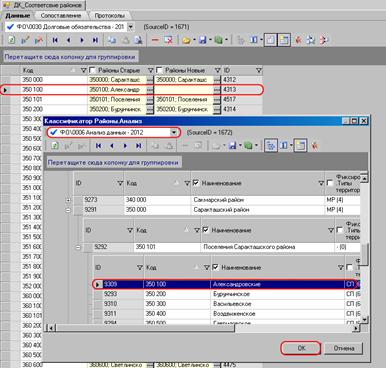
Task: Click the save icon in classifier dialog toolbar
Action: (x=233, y=146)
